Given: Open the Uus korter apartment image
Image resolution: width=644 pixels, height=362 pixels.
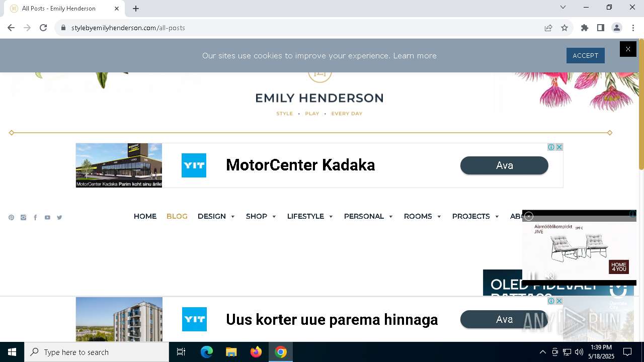Looking at the screenshot, I should [x=119, y=319].
